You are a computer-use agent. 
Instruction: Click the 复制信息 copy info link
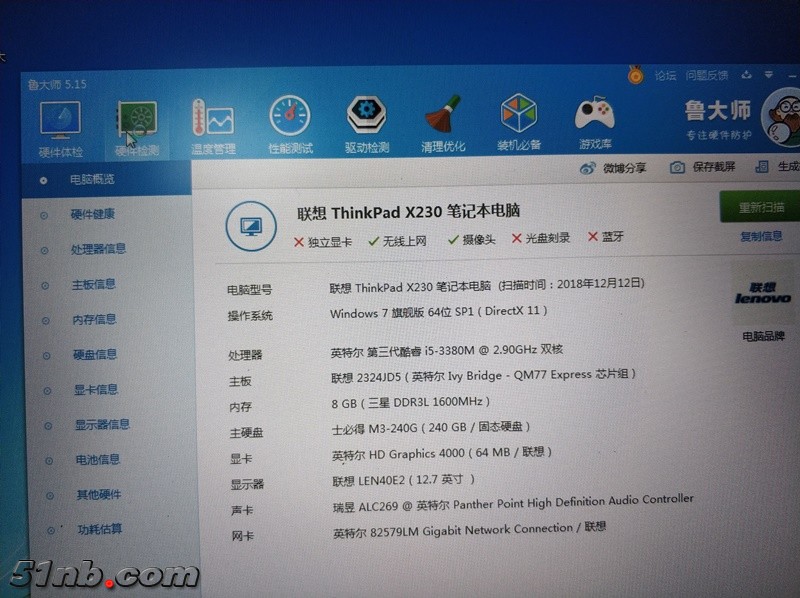761,236
